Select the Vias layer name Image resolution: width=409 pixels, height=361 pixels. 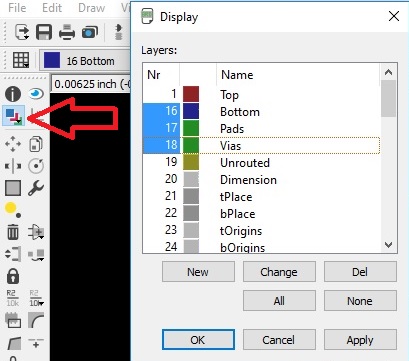point(230,146)
